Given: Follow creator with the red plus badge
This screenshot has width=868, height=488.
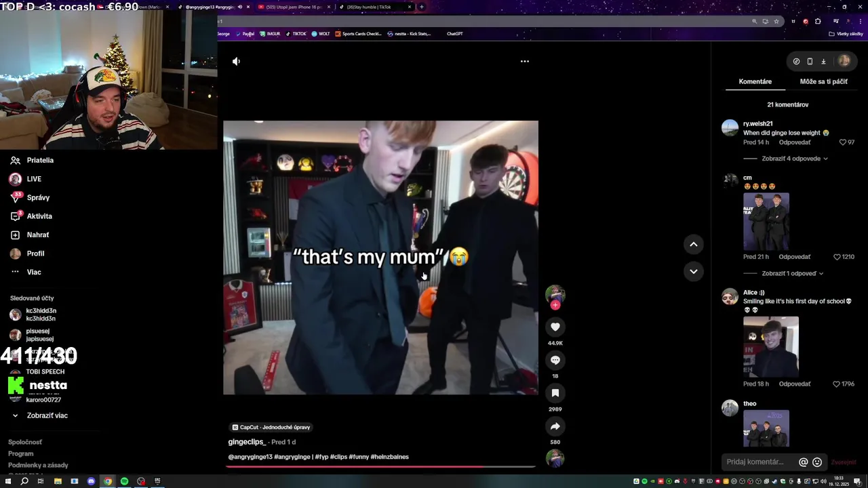Looking at the screenshot, I should coord(555,305).
